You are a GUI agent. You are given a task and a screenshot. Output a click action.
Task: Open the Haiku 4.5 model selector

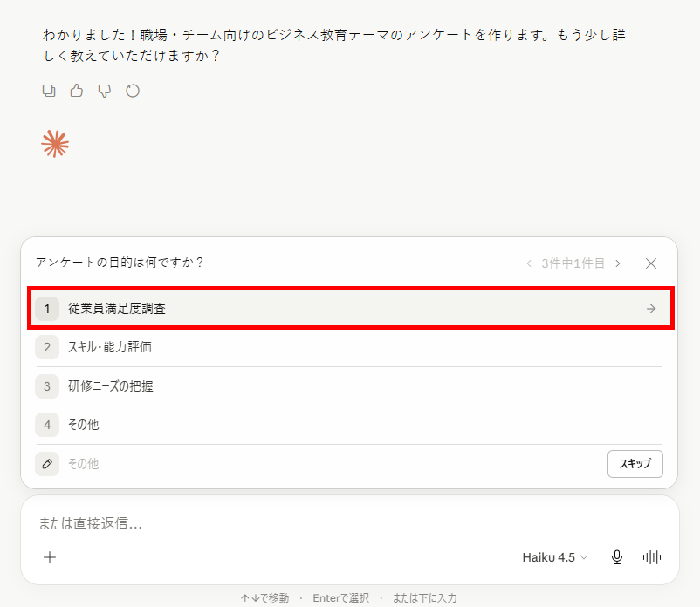coord(555,557)
